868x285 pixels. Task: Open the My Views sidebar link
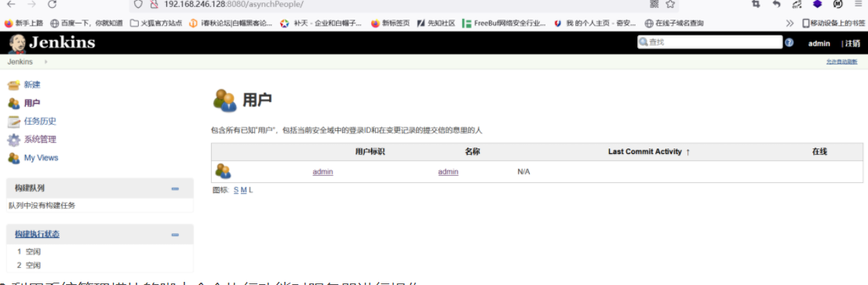tap(41, 158)
